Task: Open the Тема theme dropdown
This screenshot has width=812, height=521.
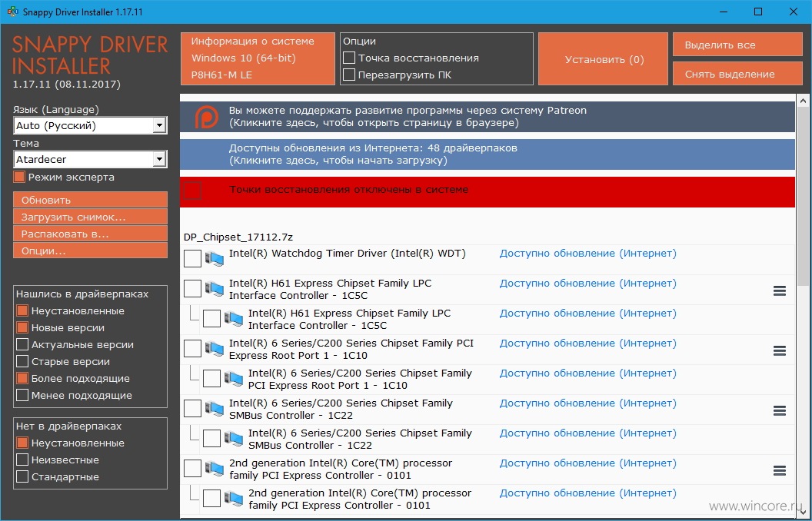Action: pos(90,159)
